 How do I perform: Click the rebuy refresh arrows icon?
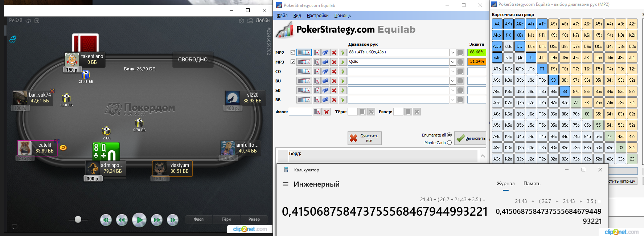pyautogui.click(x=28, y=21)
